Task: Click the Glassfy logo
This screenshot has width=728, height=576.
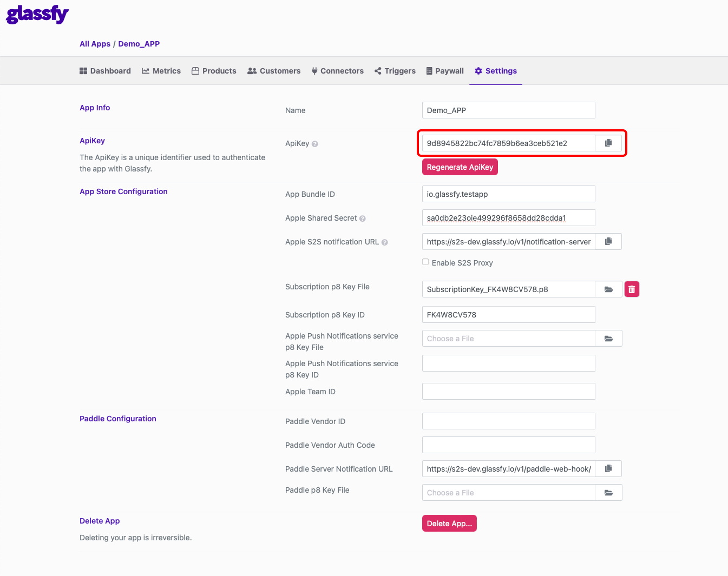Action: click(x=37, y=14)
